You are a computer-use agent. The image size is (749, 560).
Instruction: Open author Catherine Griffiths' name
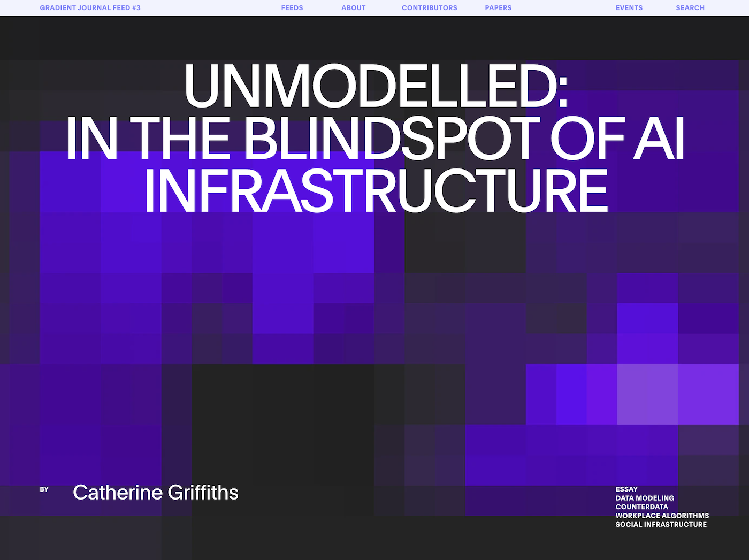(156, 493)
